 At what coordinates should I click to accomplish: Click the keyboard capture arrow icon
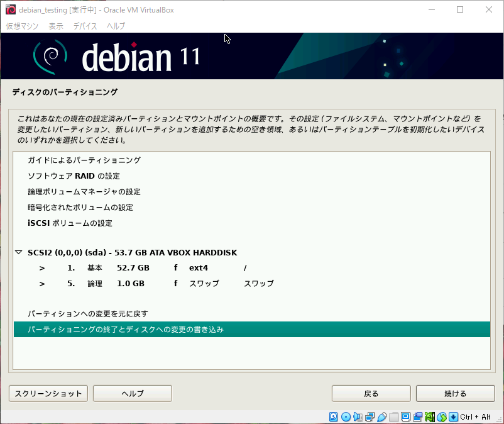coord(453,417)
